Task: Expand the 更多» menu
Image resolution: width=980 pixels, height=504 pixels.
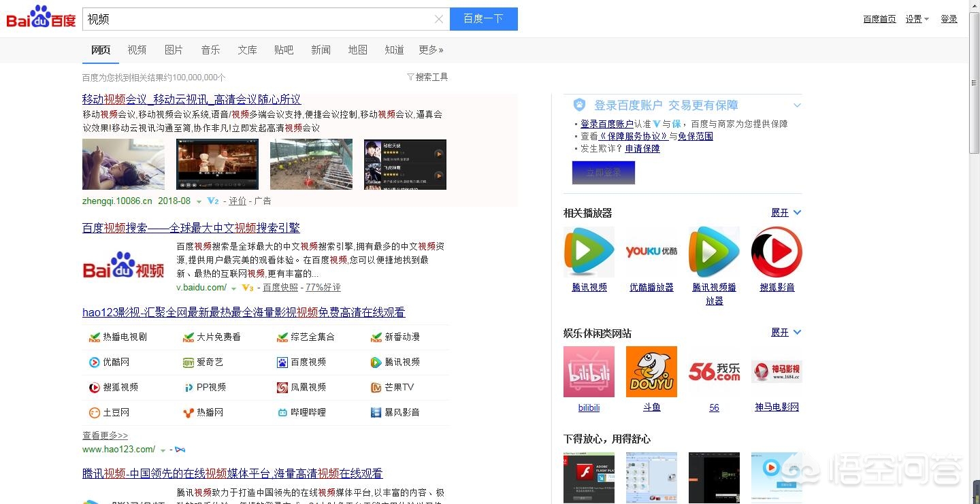Action: point(431,50)
